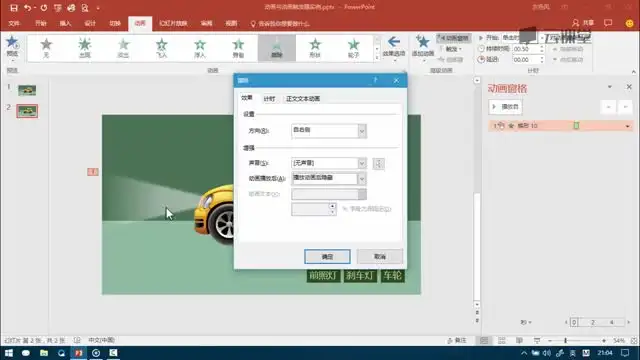Close the Animation Pane with X
This screenshot has width=640, height=360.
629,87
